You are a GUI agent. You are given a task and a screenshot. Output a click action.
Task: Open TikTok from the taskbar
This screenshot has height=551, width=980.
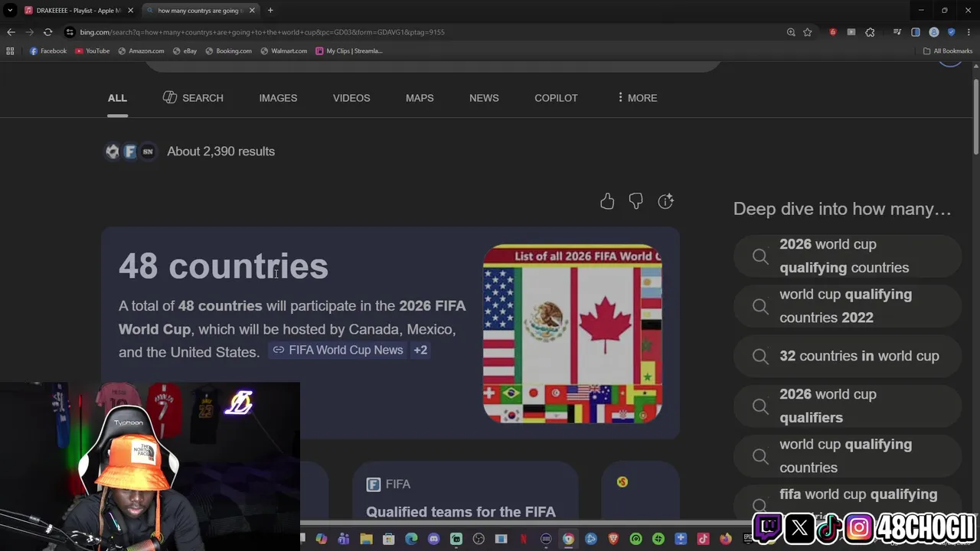pos(704,540)
